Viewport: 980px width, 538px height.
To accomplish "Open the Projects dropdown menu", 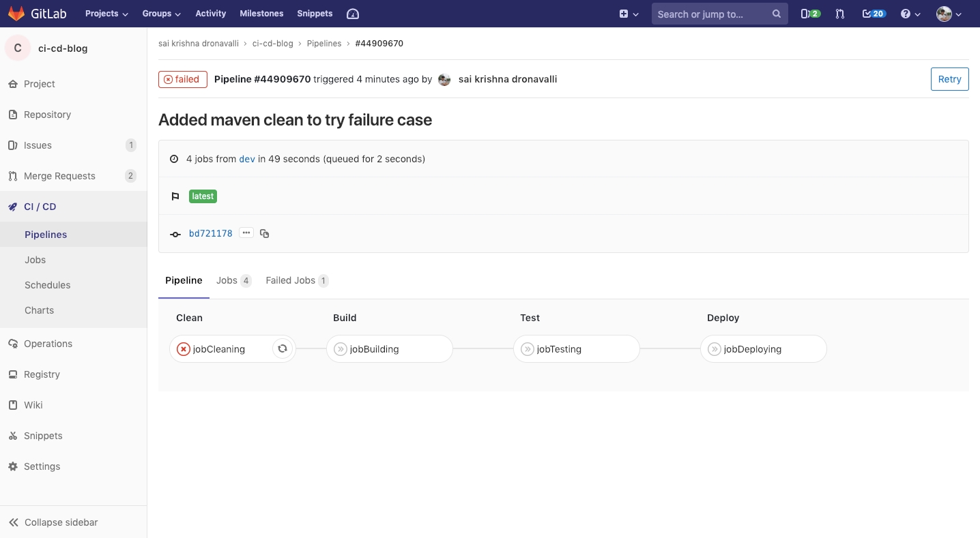I will pyautogui.click(x=106, y=14).
